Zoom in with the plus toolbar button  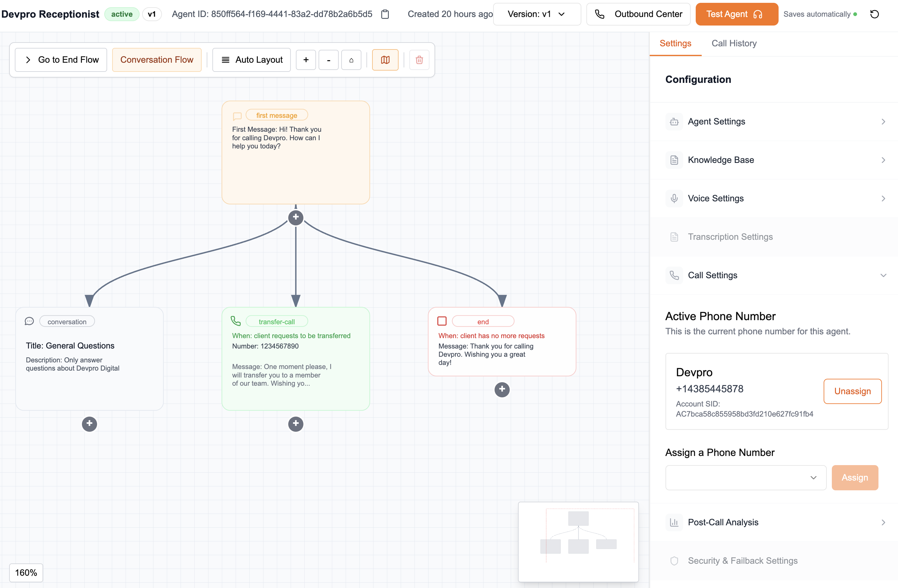click(x=306, y=60)
